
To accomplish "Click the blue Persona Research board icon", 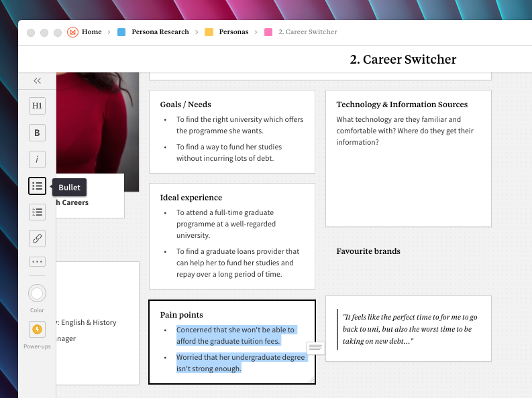I will tap(121, 32).
